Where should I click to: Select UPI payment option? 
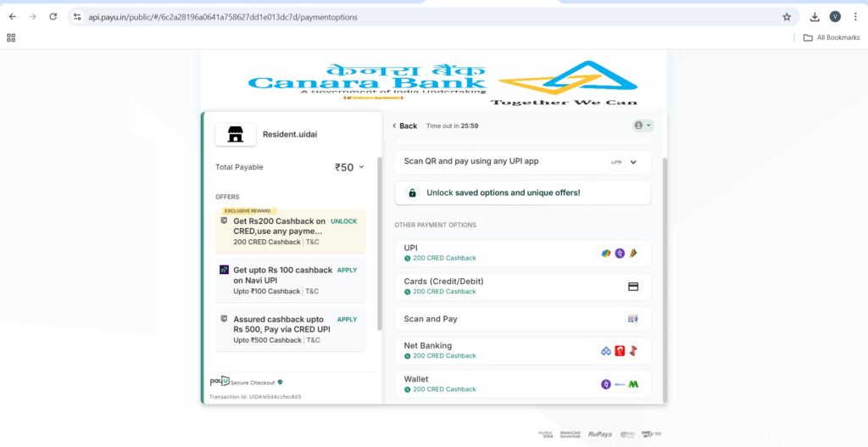(522, 253)
